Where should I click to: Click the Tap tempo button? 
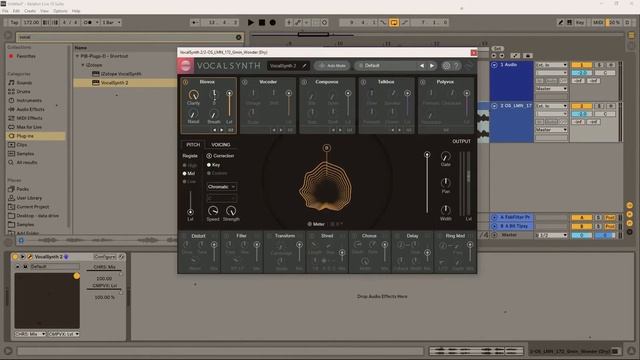click(14, 22)
